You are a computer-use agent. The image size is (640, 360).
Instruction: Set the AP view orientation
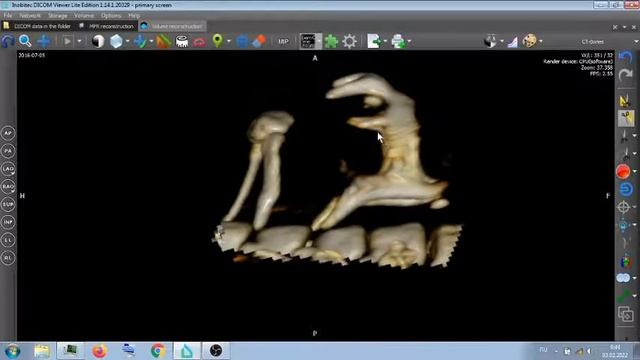pos(8,133)
